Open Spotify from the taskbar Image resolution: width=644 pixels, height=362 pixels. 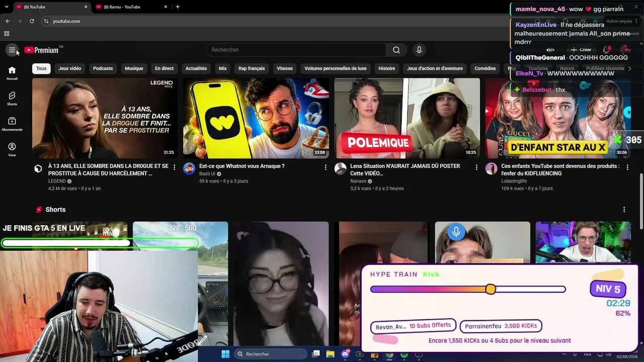coord(404,354)
